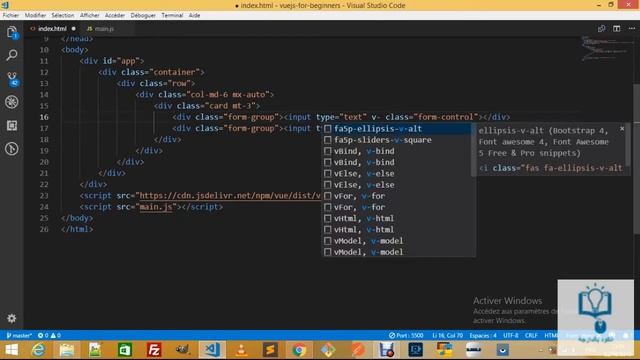The height and width of the screenshot is (360, 640).
Task: Click the class="card mt-3" div line
Action: point(207,106)
